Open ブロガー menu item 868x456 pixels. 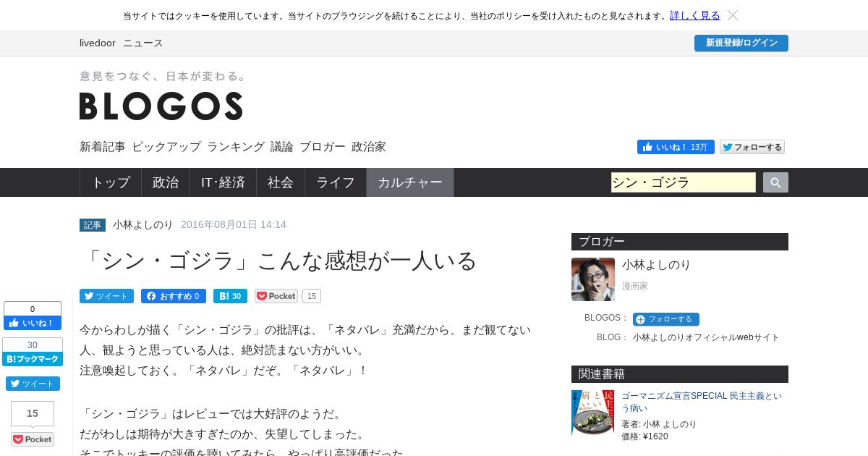(x=323, y=146)
